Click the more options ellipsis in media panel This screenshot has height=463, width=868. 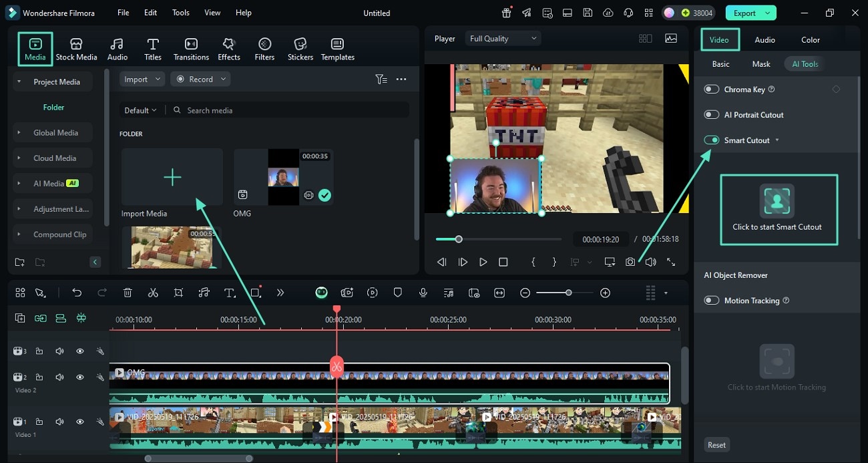tap(401, 79)
